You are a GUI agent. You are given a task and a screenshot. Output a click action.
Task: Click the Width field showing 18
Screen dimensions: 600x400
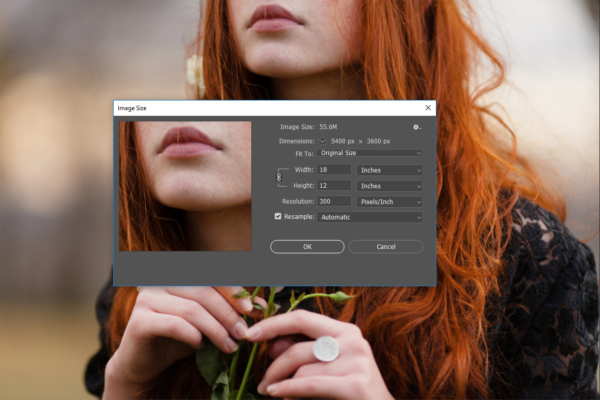tap(334, 170)
